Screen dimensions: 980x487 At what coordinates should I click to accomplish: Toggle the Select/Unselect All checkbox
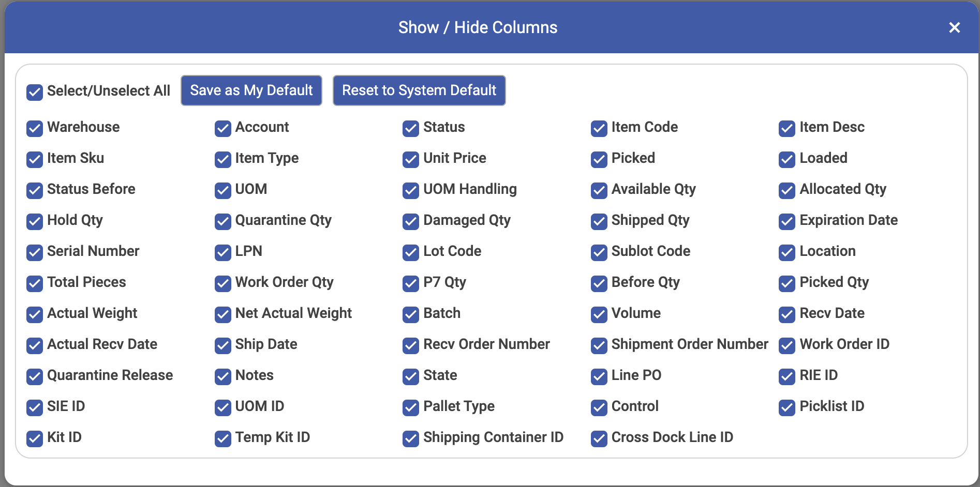click(x=35, y=93)
